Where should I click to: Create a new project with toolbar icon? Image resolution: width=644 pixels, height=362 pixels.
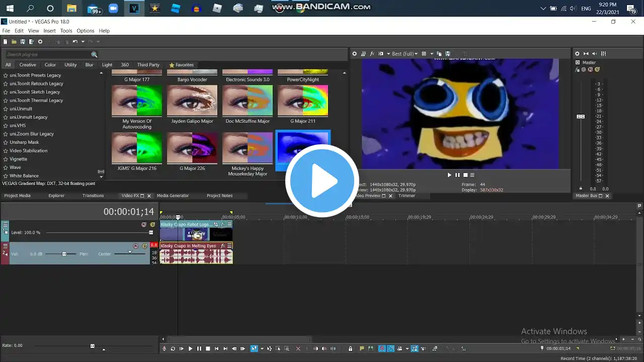6,42
